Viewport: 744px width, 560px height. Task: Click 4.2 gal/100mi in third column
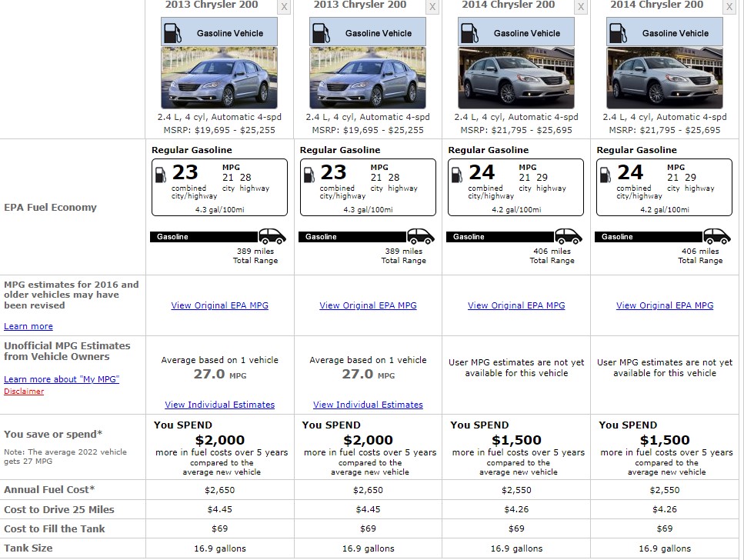tap(516, 210)
